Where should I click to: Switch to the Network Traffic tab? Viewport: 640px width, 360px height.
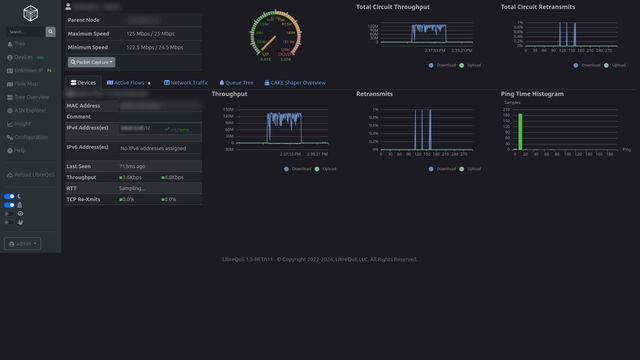pos(186,82)
